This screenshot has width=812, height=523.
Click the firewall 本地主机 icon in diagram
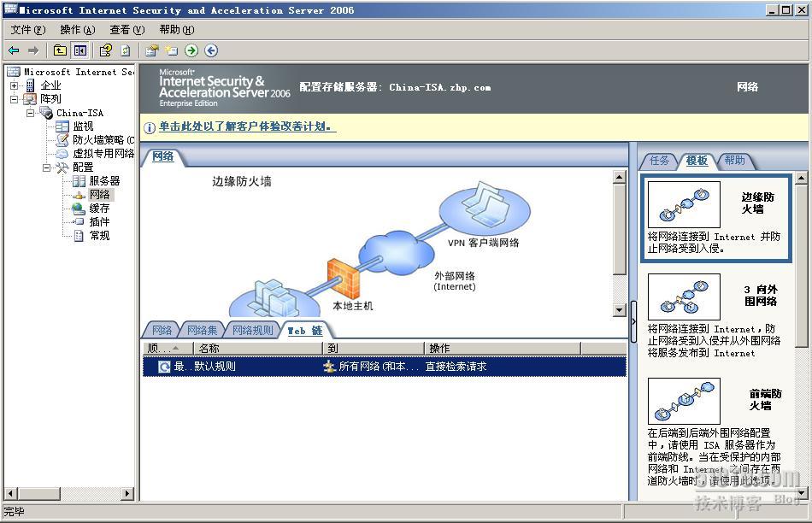coord(344,279)
